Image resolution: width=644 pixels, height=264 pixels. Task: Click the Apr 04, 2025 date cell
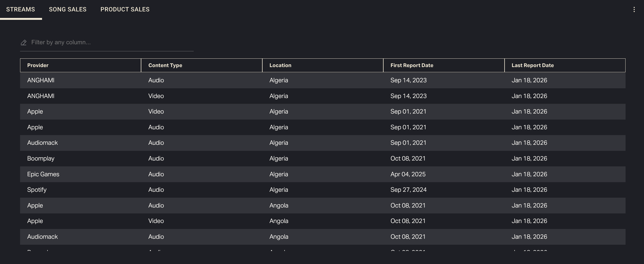point(408,174)
